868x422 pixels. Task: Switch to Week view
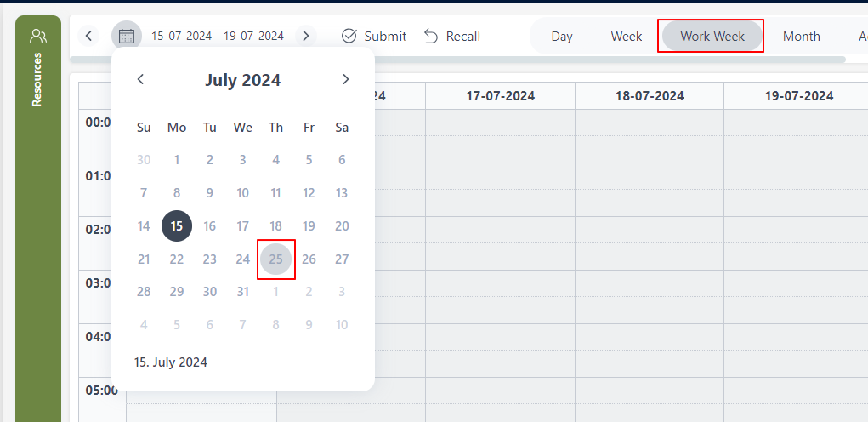point(627,37)
